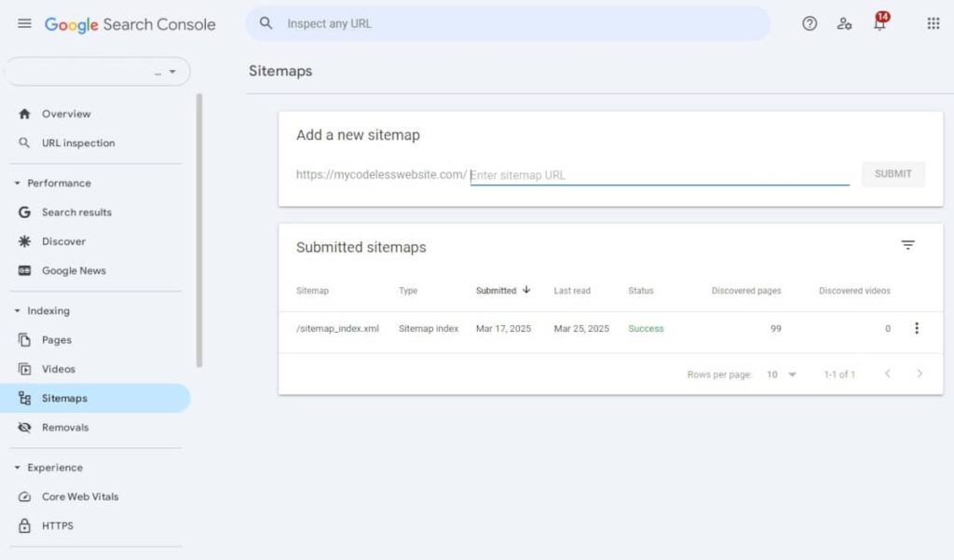Open the Core Web Vitals report

click(x=81, y=497)
